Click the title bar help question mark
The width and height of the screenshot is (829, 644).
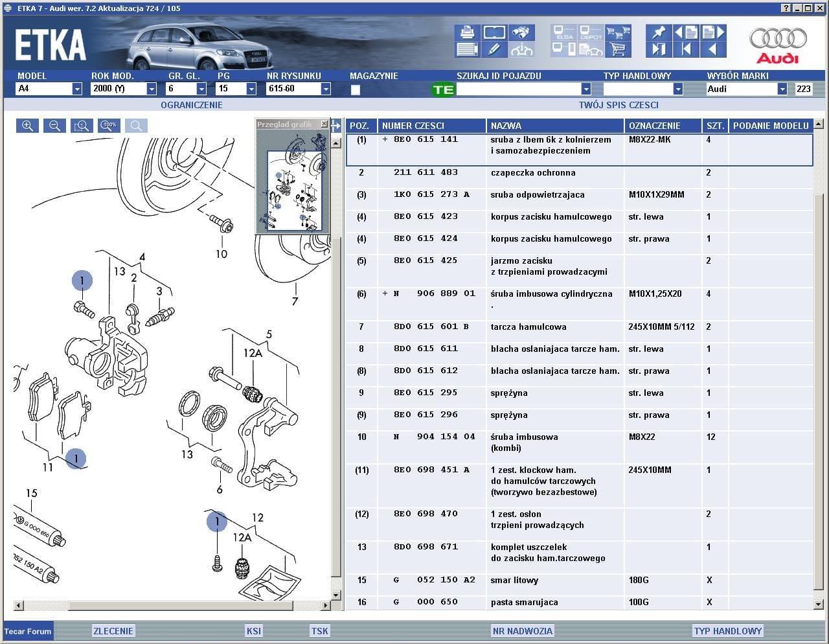coord(786,8)
